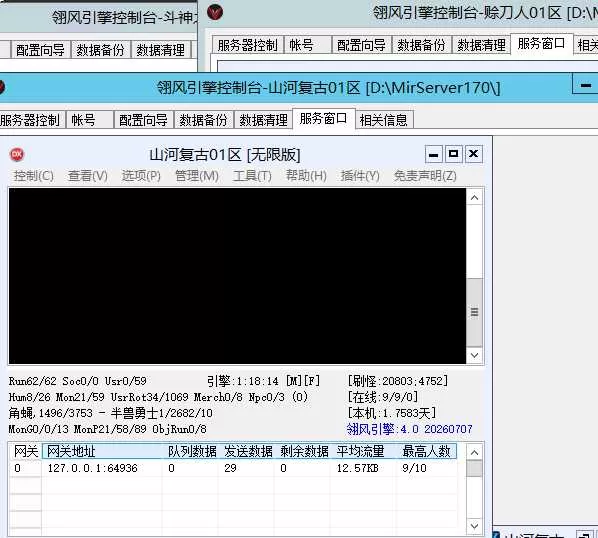The height and width of the screenshot is (538, 598).
Task: Open the 帮助(H) menu
Action: (306, 176)
